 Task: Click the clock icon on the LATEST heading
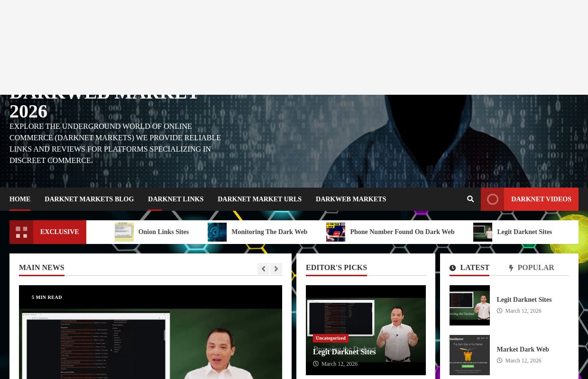(453, 268)
